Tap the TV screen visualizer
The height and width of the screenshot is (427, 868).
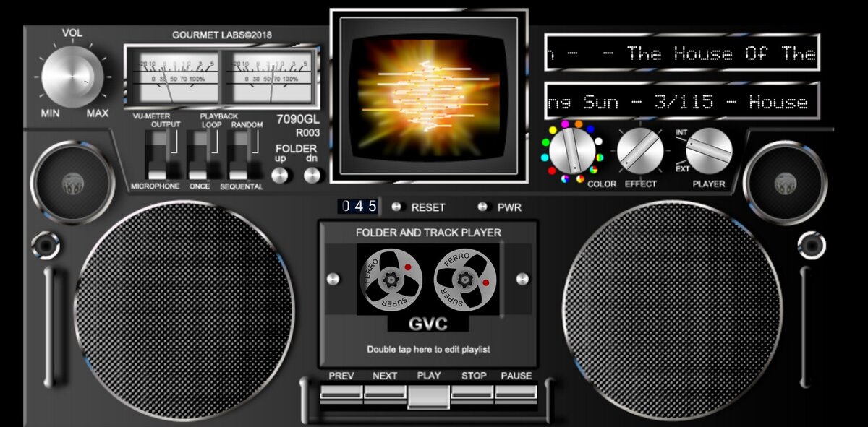(429, 95)
